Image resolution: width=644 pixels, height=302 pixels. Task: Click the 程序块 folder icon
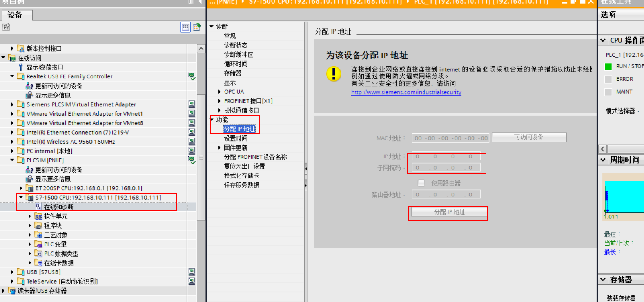[x=38, y=226]
